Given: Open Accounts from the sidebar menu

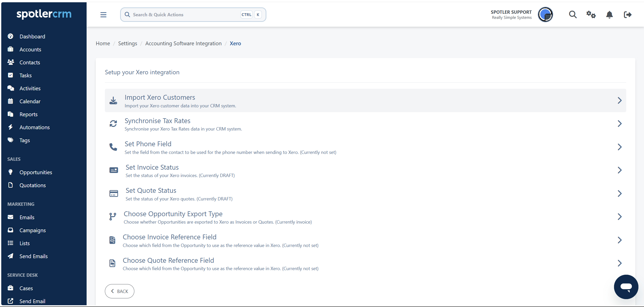Looking at the screenshot, I should click(x=30, y=49).
